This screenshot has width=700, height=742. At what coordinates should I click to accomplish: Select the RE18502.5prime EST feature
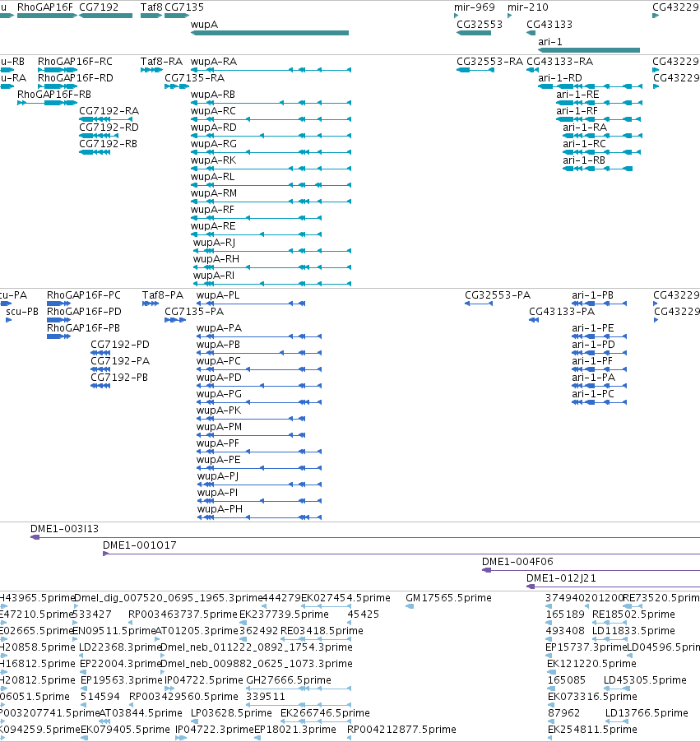(610, 623)
